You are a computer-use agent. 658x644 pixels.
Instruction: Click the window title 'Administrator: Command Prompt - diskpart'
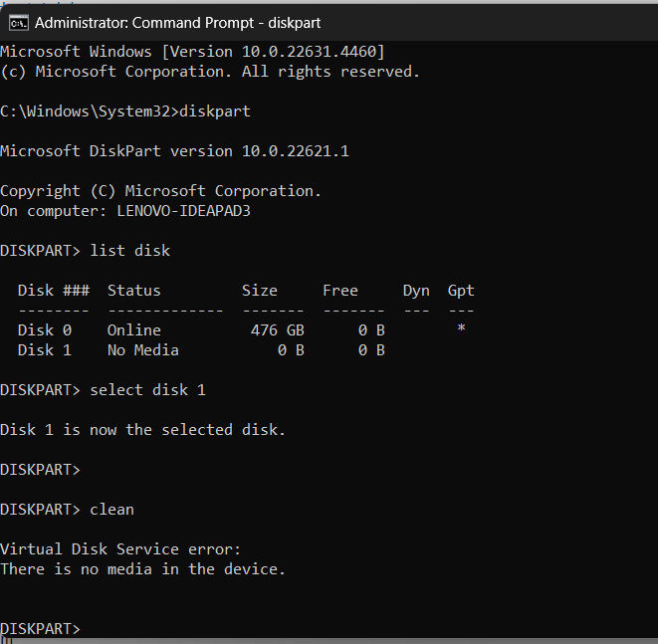tap(177, 23)
